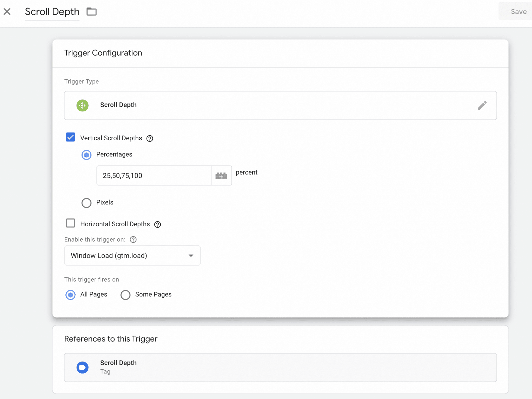The height and width of the screenshot is (399, 532).
Task: Click the green Scroll Depth trigger icon
Action: point(83,105)
